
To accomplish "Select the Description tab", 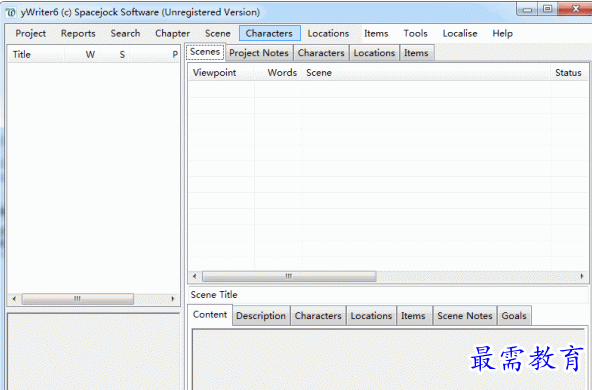I will tap(261, 316).
